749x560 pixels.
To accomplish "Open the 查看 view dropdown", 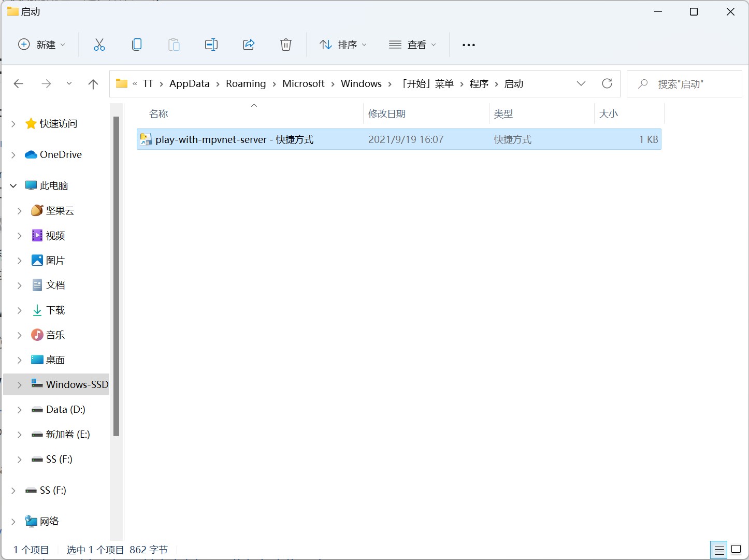I will coord(412,45).
